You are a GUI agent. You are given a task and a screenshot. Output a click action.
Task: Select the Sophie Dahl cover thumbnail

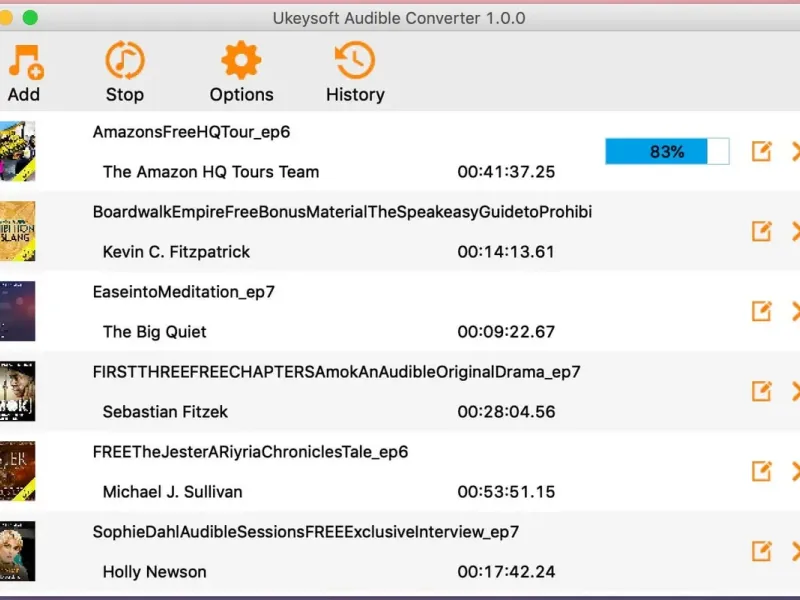17,552
